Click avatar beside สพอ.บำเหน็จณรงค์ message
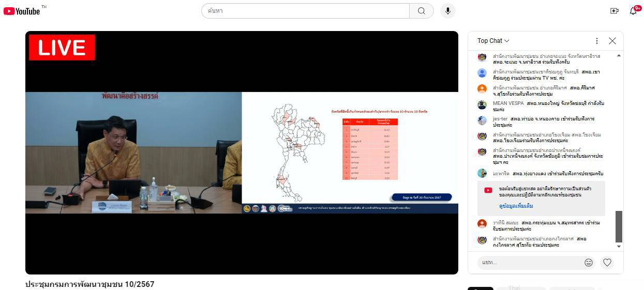The width and height of the screenshot is (644, 290). (x=482, y=152)
